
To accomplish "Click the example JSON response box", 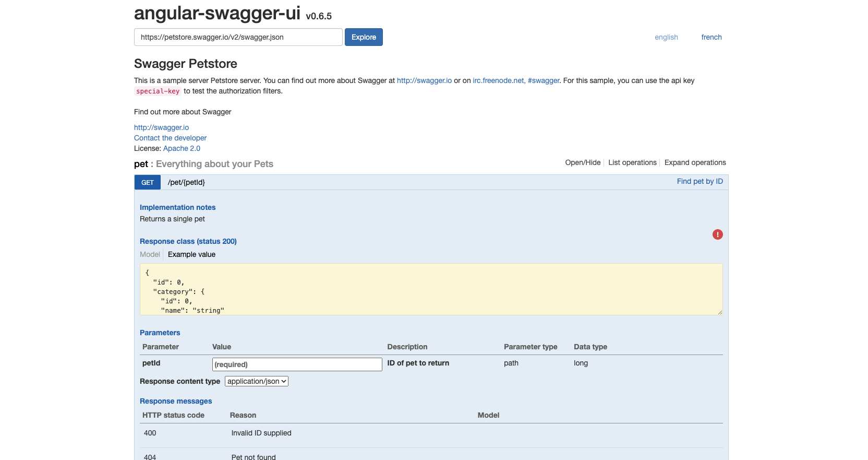I will point(431,289).
